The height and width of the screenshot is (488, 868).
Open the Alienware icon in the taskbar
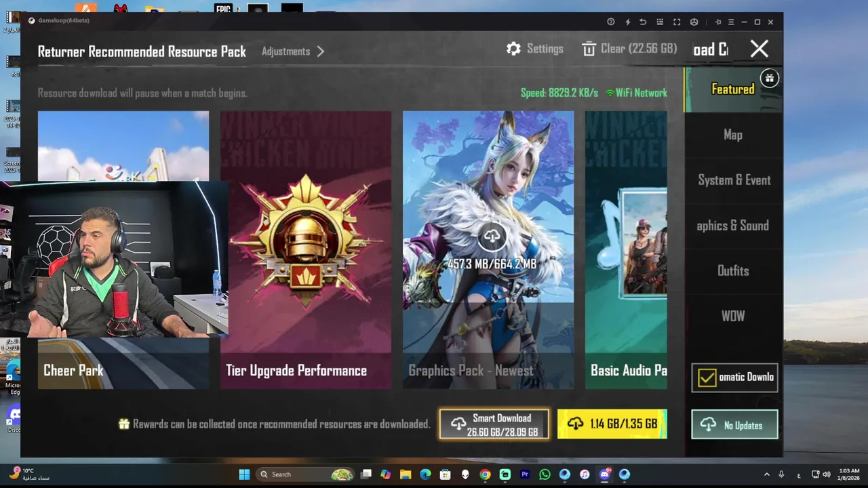[x=465, y=474]
